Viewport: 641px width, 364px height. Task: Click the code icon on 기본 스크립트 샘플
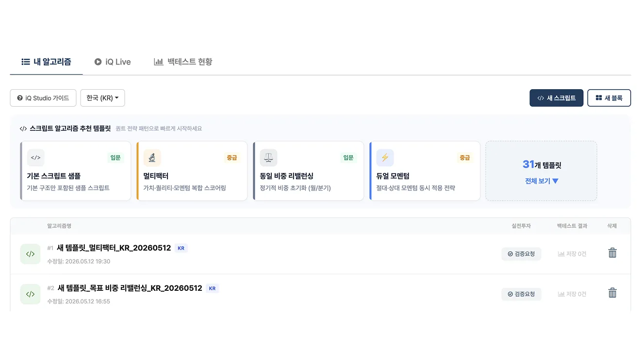tap(35, 158)
